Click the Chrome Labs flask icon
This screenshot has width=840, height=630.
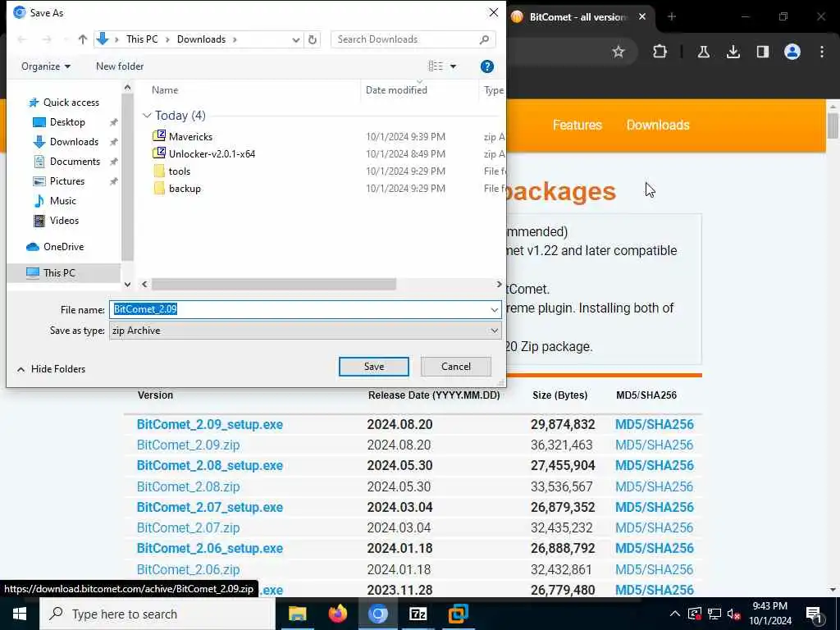click(x=703, y=52)
